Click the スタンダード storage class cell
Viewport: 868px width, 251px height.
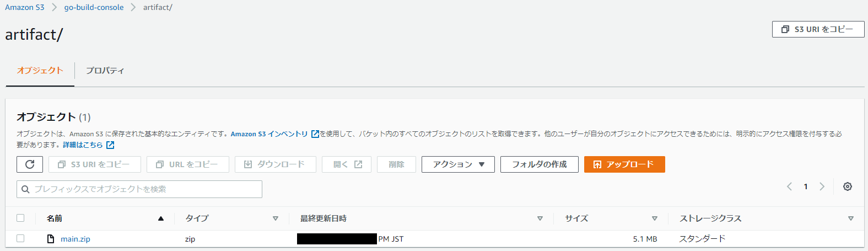click(x=702, y=239)
